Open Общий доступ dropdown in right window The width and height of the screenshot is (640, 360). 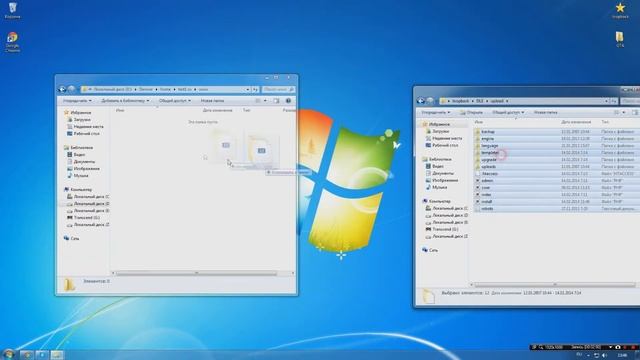(508, 112)
